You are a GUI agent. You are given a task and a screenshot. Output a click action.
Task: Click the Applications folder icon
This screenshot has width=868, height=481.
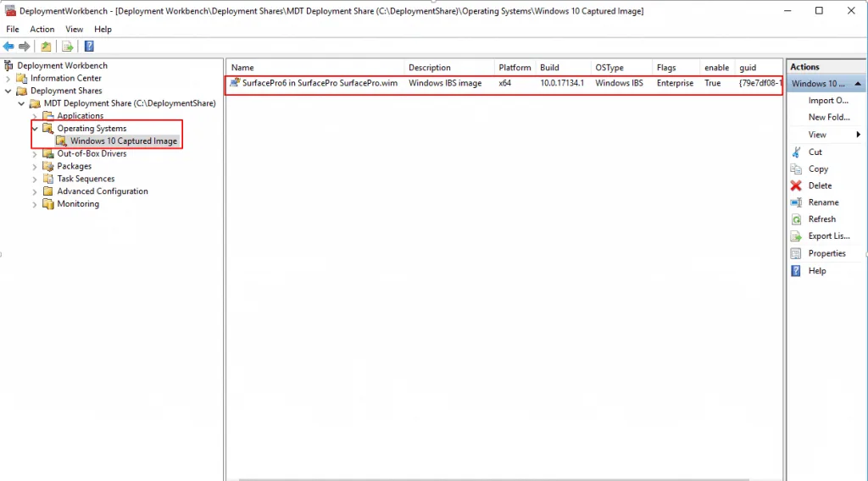(x=48, y=115)
